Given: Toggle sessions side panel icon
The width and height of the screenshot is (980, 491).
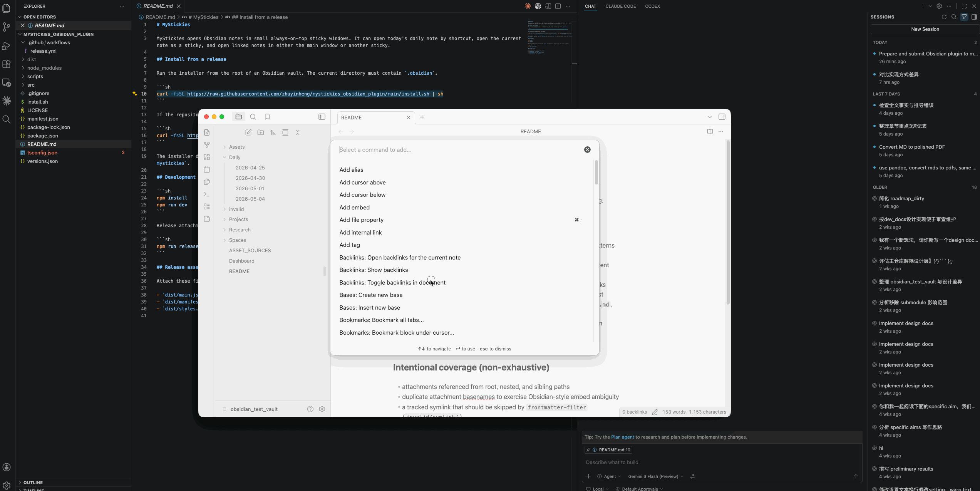Looking at the screenshot, I should [x=974, y=17].
